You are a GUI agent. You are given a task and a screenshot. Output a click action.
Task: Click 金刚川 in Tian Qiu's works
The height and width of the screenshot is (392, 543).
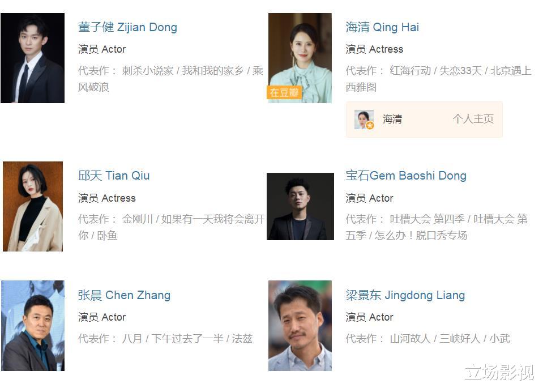tap(137, 219)
